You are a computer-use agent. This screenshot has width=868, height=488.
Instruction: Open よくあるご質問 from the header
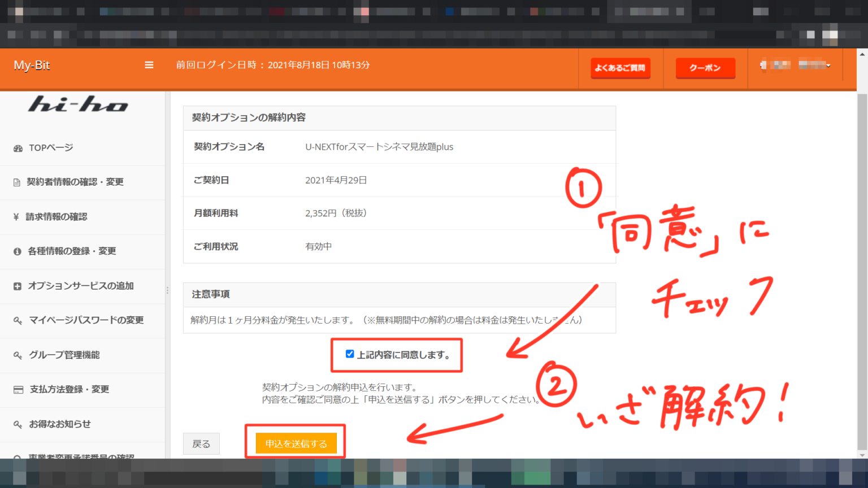pos(620,68)
